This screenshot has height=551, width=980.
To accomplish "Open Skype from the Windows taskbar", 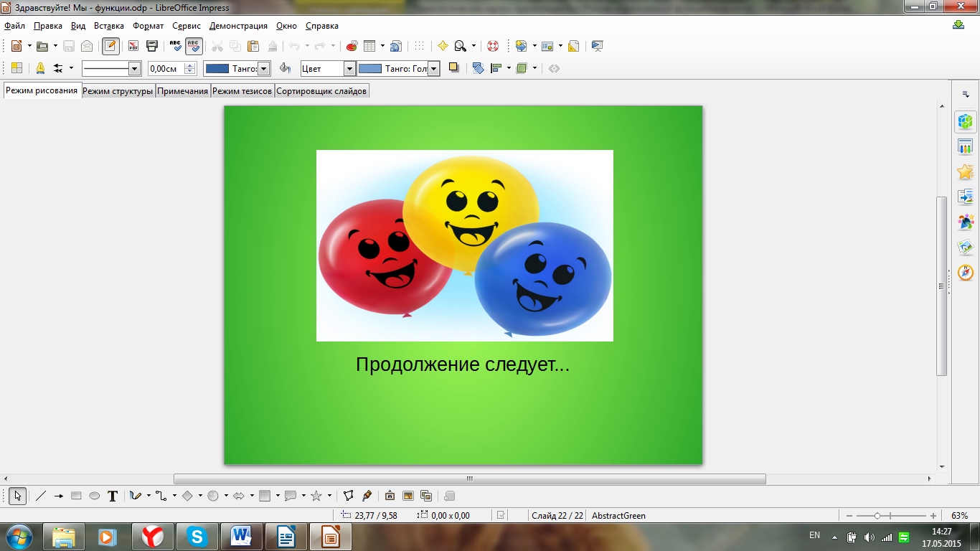I will pos(197,536).
